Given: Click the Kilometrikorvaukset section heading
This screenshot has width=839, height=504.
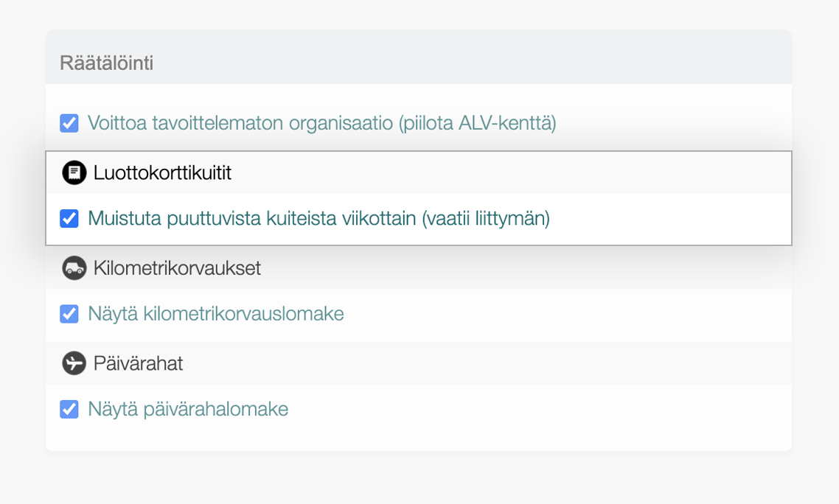Looking at the screenshot, I should point(177,268).
